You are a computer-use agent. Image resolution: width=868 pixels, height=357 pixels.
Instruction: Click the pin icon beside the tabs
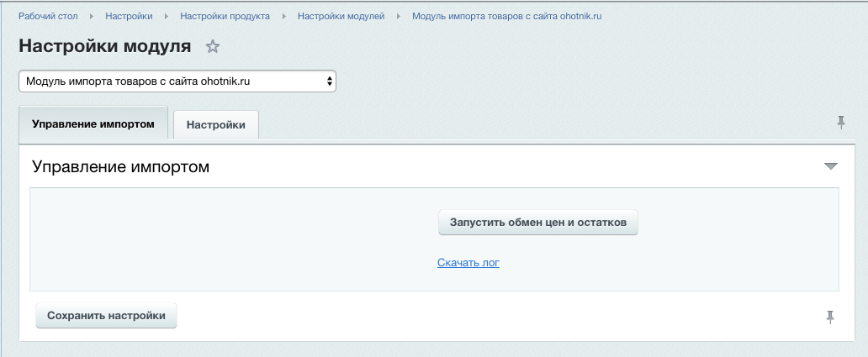pyautogui.click(x=840, y=123)
